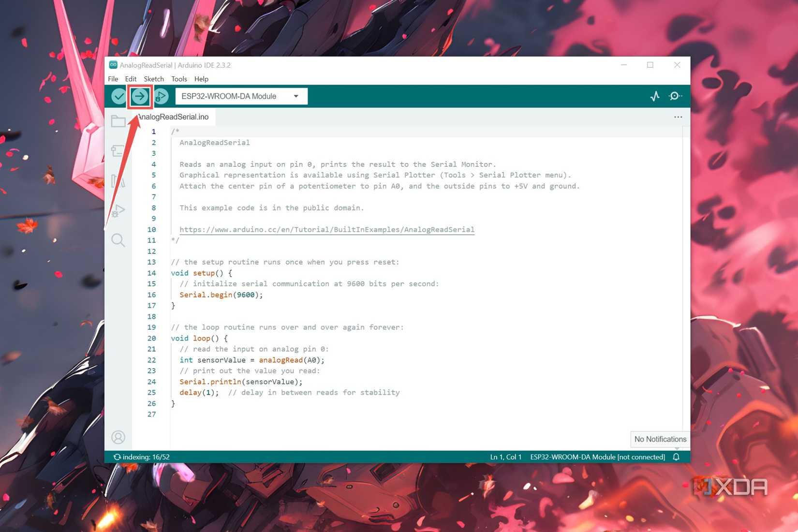Screen dimensions: 798x532
Task: Minimize the Arduino IDE window
Action: tap(624, 65)
